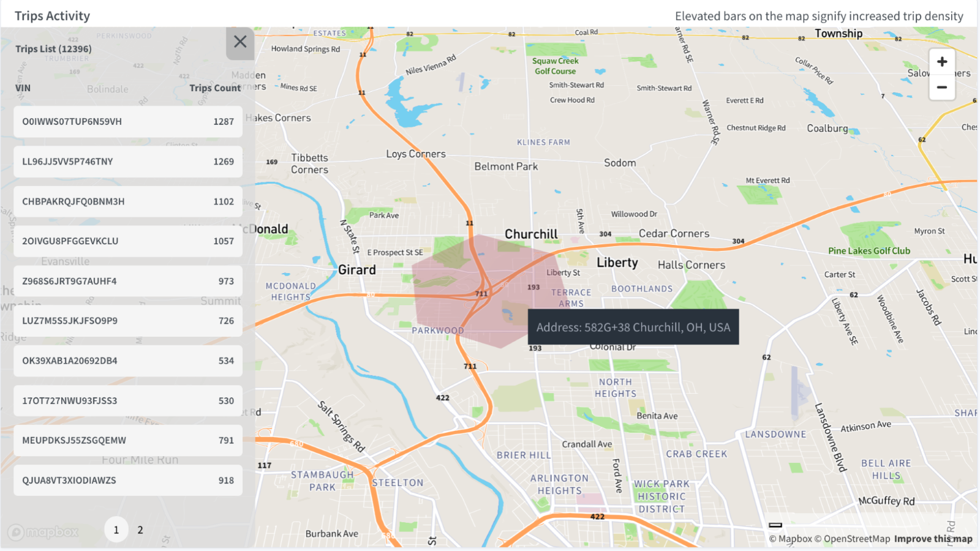
Task: Click the Squaw Creek Golf Course label
Action: pos(556,66)
